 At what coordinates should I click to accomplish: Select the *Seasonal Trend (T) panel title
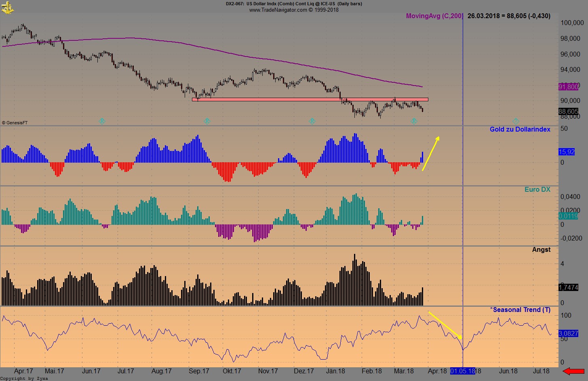point(520,310)
